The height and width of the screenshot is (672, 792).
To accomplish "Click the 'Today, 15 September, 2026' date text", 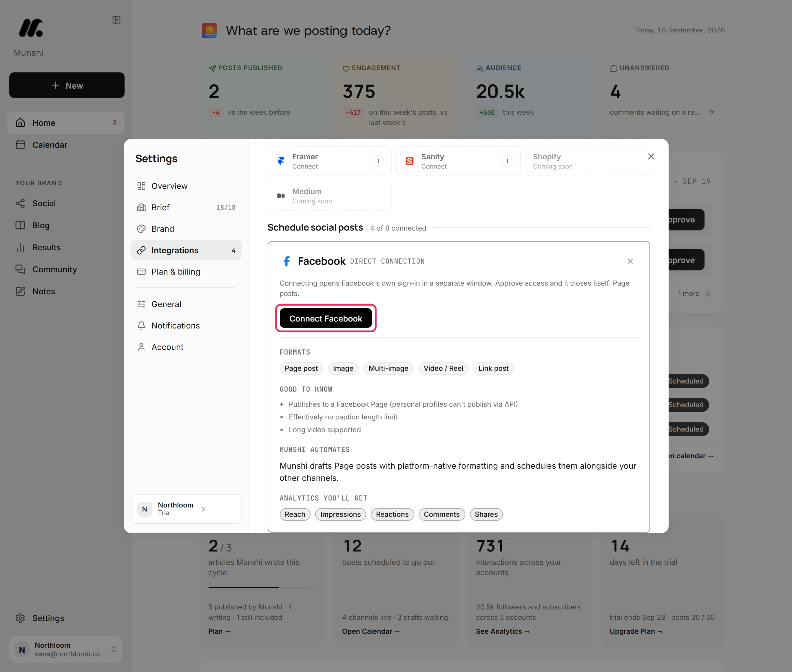I will click(x=680, y=30).
